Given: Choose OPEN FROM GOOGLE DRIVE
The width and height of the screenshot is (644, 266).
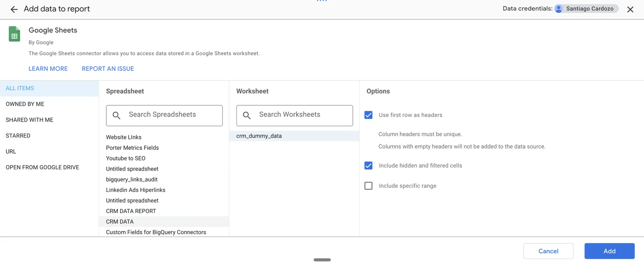Looking at the screenshot, I should pyautogui.click(x=42, y=167).
